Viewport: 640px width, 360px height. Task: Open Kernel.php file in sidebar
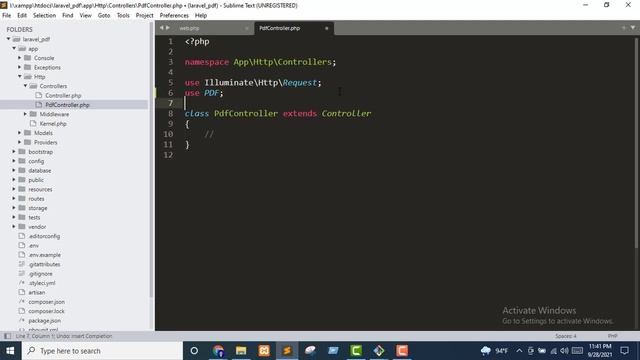(x=53, y=124)
